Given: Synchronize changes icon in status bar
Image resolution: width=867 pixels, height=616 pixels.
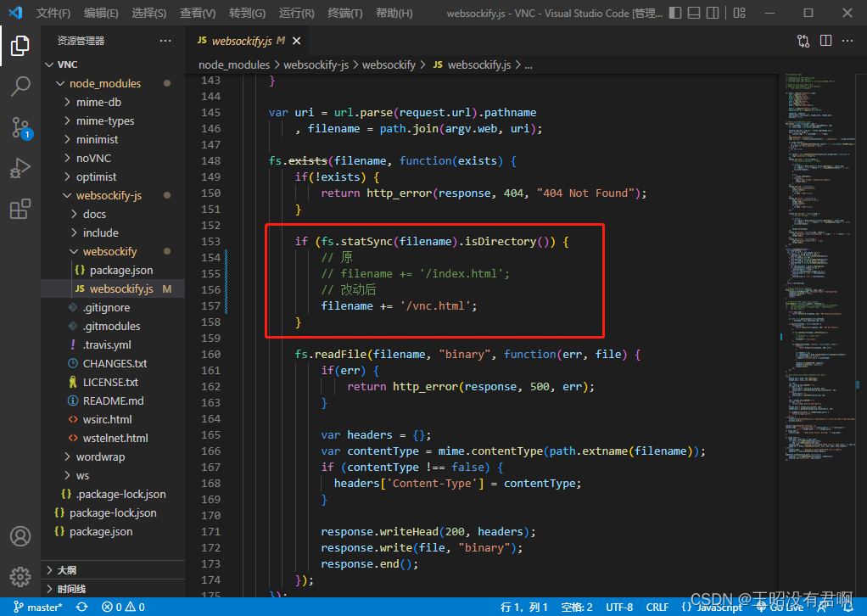Looking at the screenshot, I should [81, 608].
